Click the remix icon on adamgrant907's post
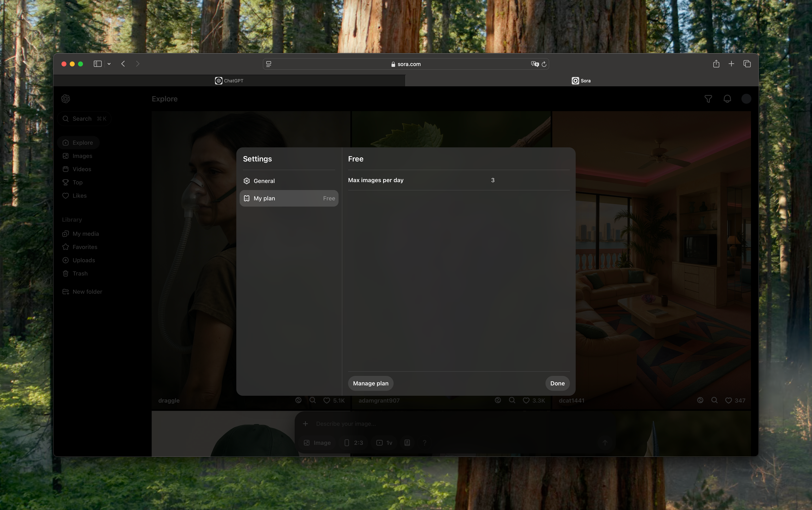 (498, 400)
